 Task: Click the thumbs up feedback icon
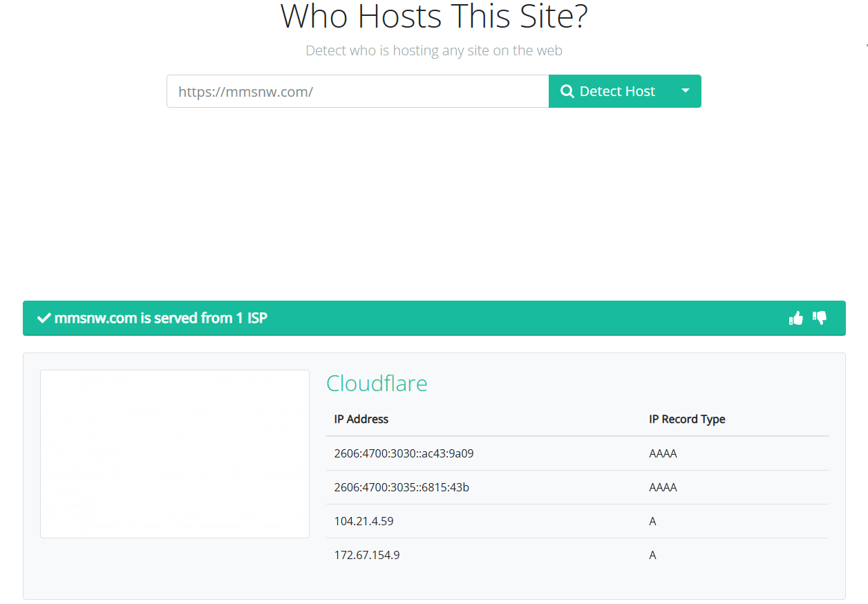tap(796, 318)
